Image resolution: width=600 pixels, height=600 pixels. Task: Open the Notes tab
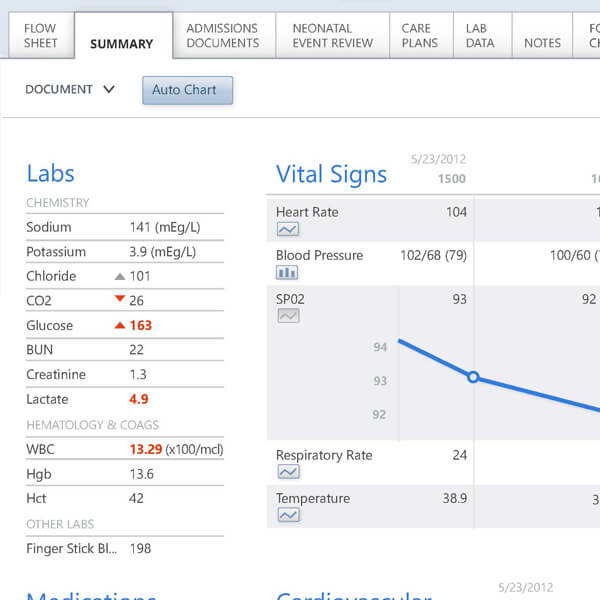[x=542, y=43]
